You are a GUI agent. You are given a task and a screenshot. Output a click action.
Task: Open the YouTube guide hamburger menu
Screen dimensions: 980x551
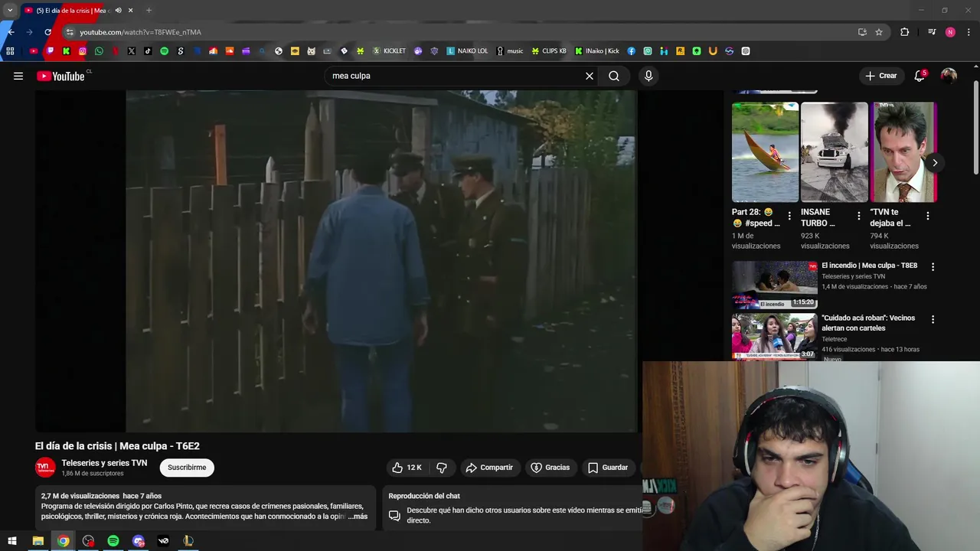[x=18, y=76]
